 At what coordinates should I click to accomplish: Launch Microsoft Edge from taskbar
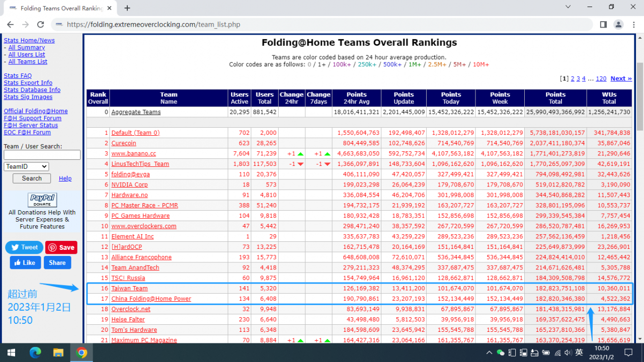[35, 352]
